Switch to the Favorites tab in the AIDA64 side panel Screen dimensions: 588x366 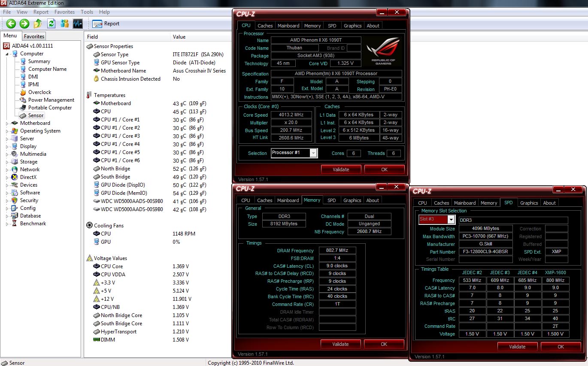tap(34, 36)
